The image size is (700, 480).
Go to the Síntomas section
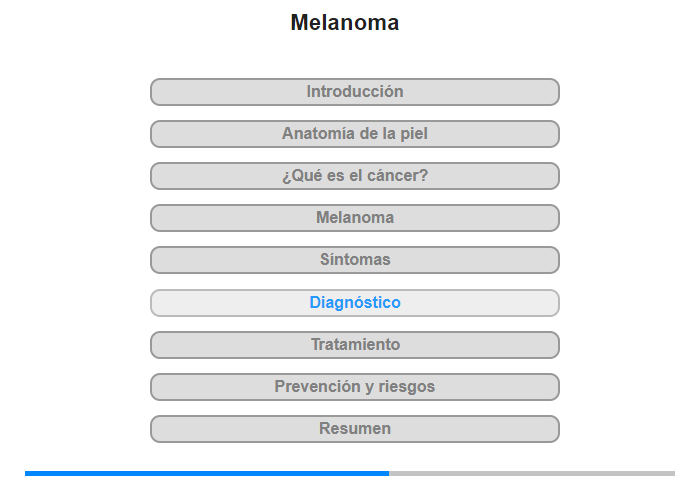point(355,260)
